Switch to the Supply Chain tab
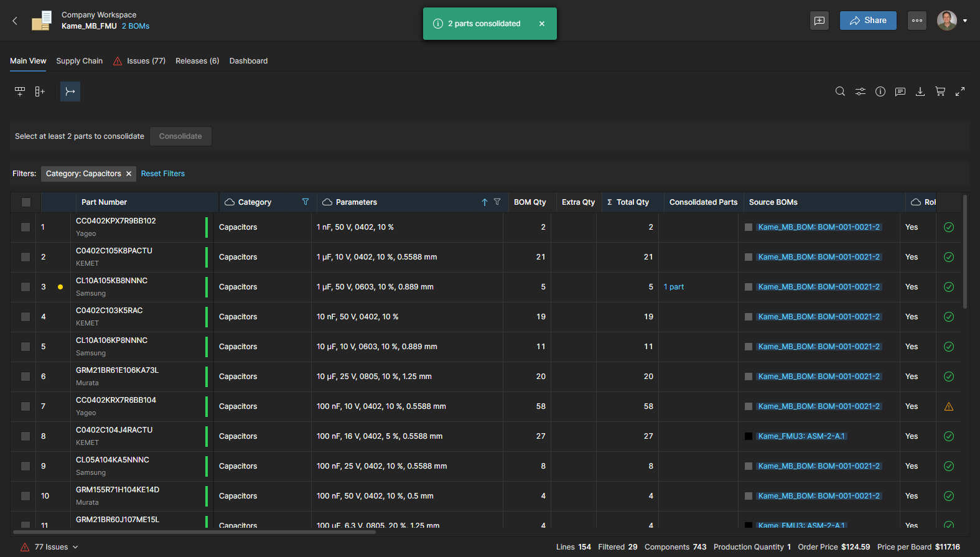 79,61
